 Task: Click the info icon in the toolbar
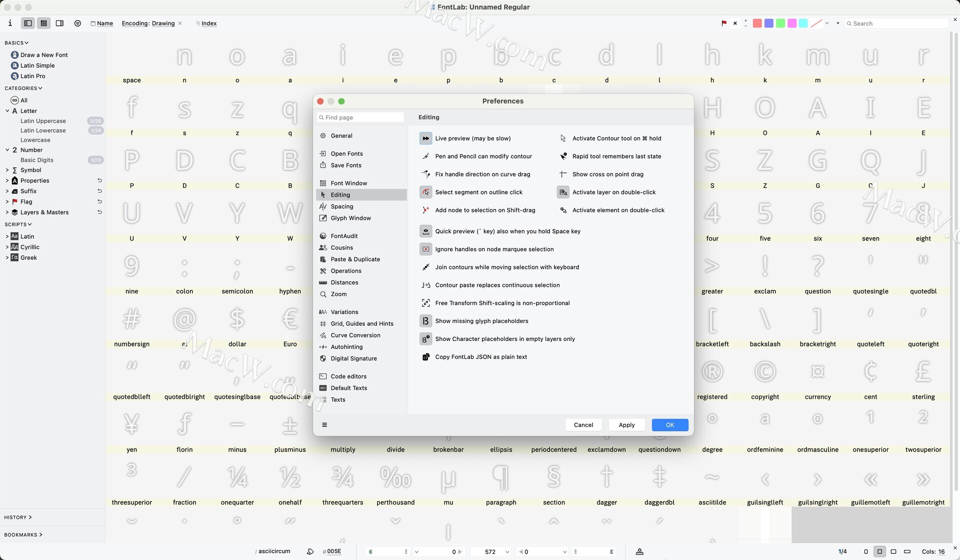coord(10,23)
